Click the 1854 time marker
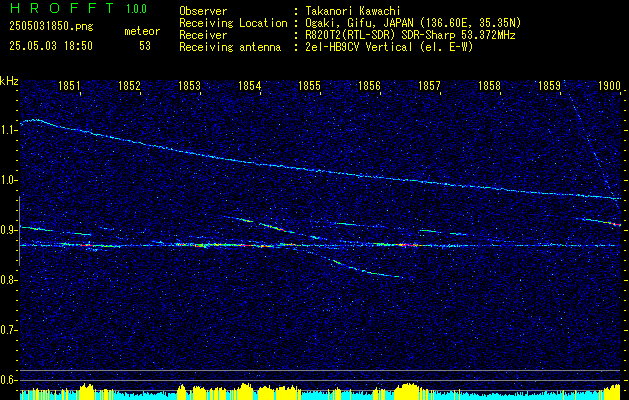629x400 pixels. click(x=250, y=85)
